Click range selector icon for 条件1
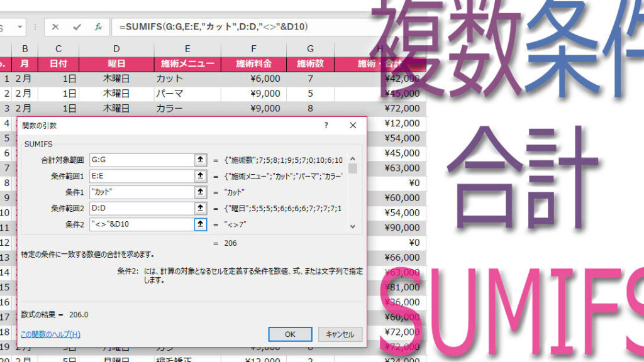 pyautogui.click(x=200, y=192)
